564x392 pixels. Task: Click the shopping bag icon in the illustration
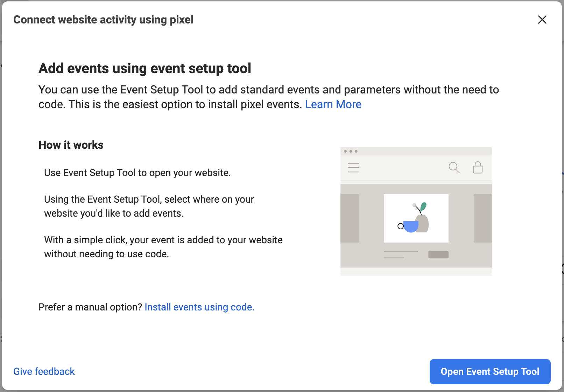(478, 167)
